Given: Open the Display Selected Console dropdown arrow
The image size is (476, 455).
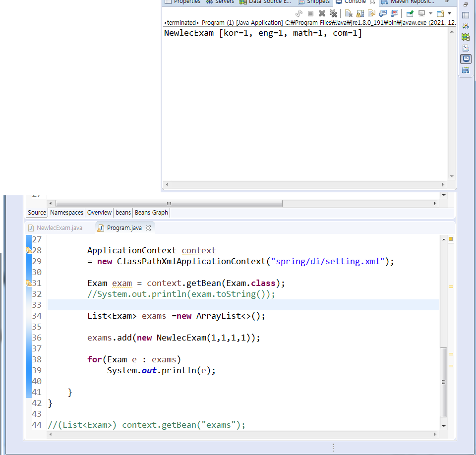Looking at the screenshot, I should [430, 13].
